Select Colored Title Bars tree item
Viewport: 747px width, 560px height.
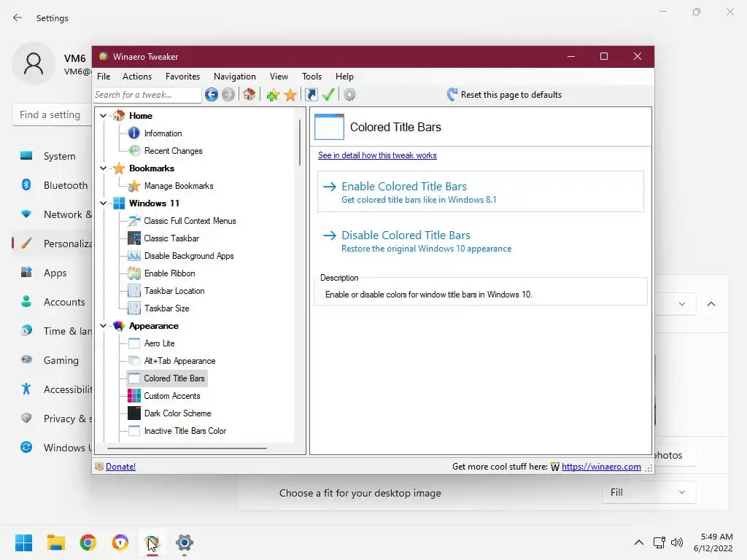(x=174, y=378)
